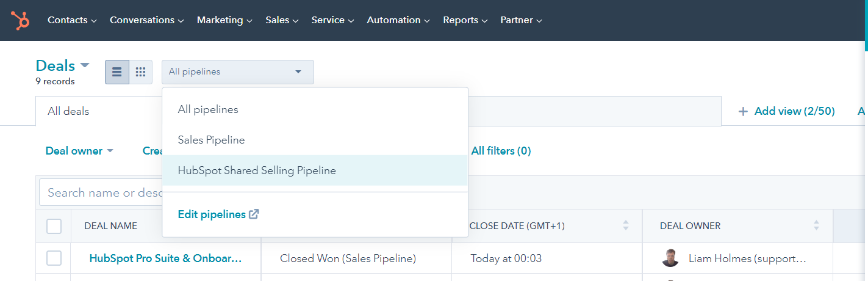Click external link icon beside Edit pipelines
Image resolution: width=868 pixels, height=281 pixels.
click(254, 214)
